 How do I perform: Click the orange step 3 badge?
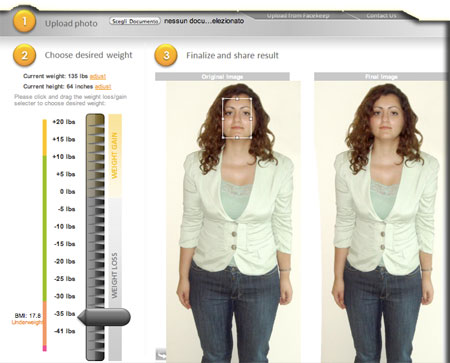(x=166, y=55)
